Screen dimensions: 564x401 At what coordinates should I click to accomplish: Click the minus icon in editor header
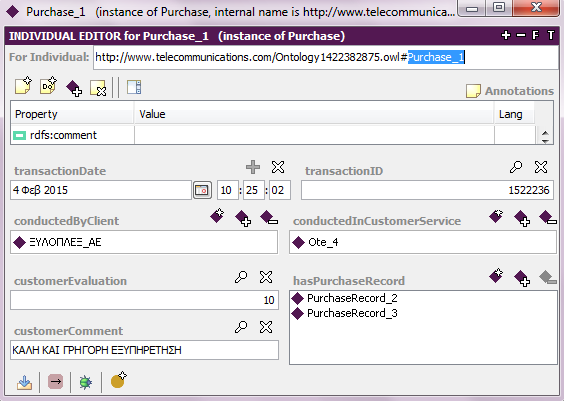(520, 35)
